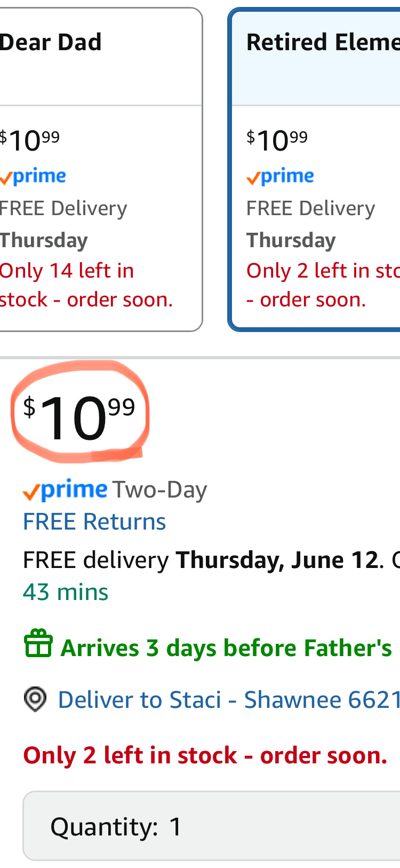Select the Retired Eleme style option

[x=315, y=169]
